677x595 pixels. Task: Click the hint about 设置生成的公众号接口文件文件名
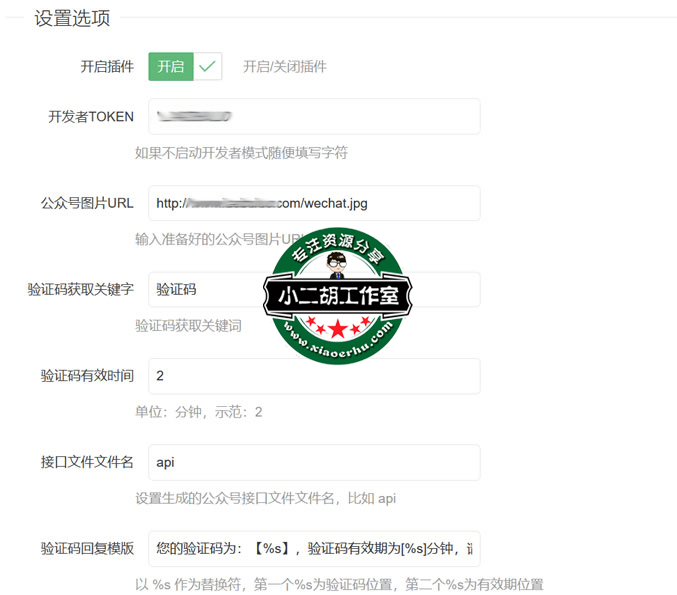pyautogui.click(x=272, y=498)
